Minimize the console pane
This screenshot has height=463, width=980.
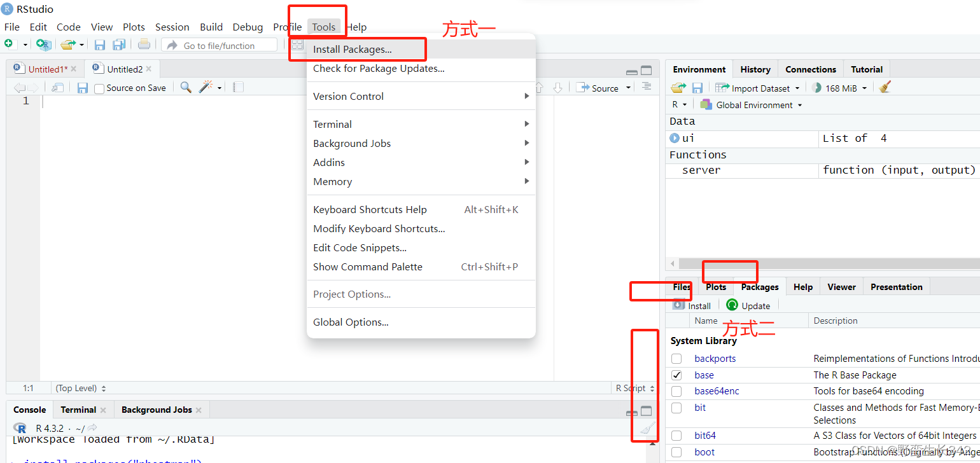point(632,412)
